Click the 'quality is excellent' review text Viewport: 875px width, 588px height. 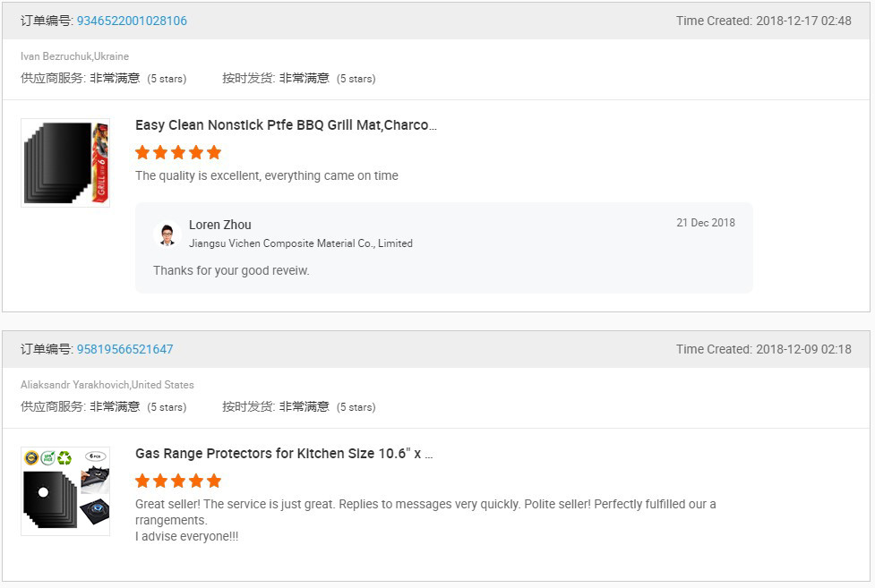(x=267, y=175)
